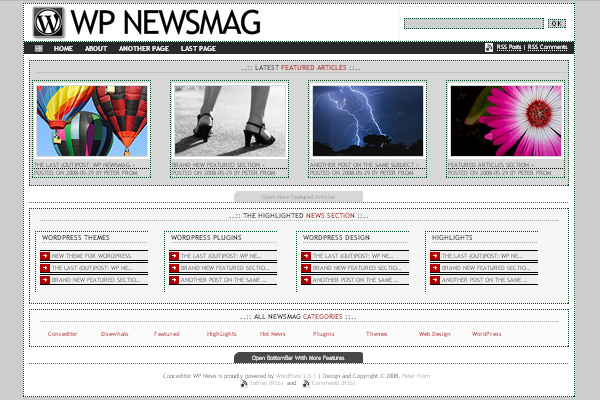Click into the search input field

click(x=474, y=23)
